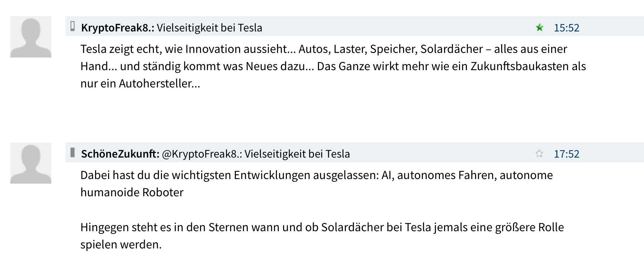Click the words "humanoide Roboter" in the reply

pos(132,192)
